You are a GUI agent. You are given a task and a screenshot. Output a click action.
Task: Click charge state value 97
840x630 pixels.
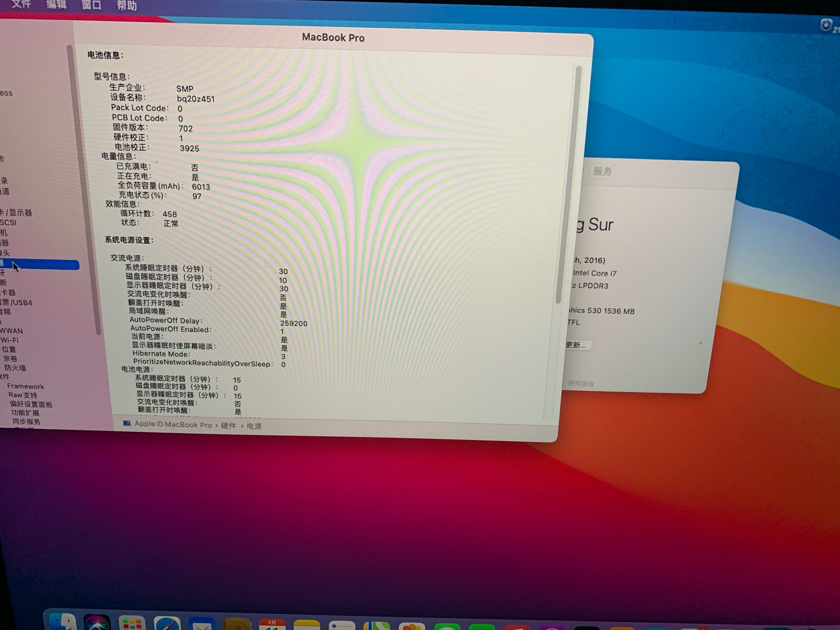click(x=197, y=196)
